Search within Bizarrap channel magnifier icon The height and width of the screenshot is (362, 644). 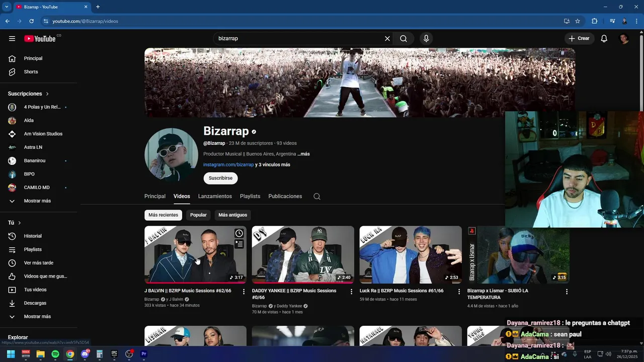pos(317,197)
